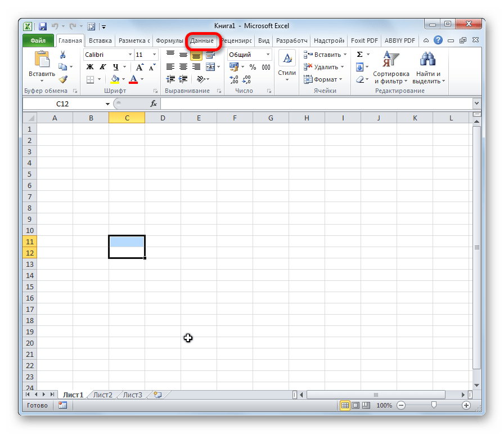Click decrease decimal icon
504x434 pixels.
click(246, 79)
